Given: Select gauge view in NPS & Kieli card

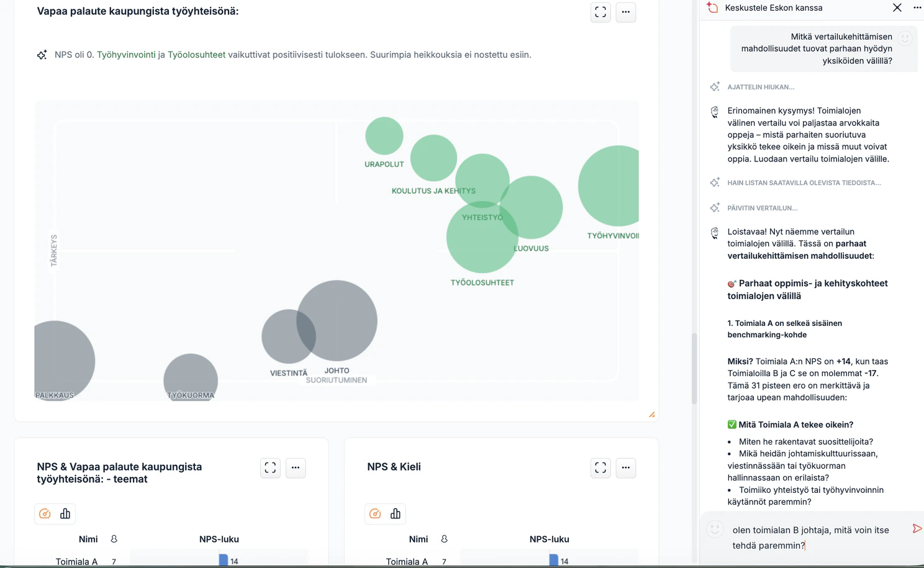Looking at the screenshot, I should point(375,513).
